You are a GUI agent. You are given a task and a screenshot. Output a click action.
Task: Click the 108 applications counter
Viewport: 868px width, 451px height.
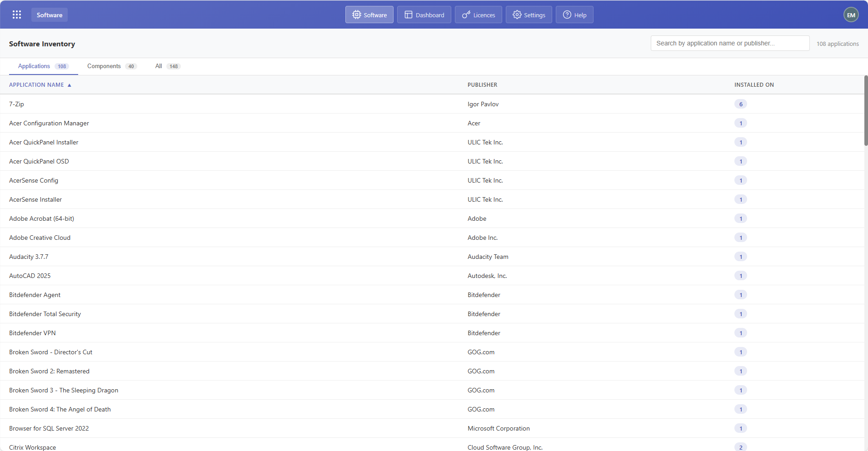point(838,44)
